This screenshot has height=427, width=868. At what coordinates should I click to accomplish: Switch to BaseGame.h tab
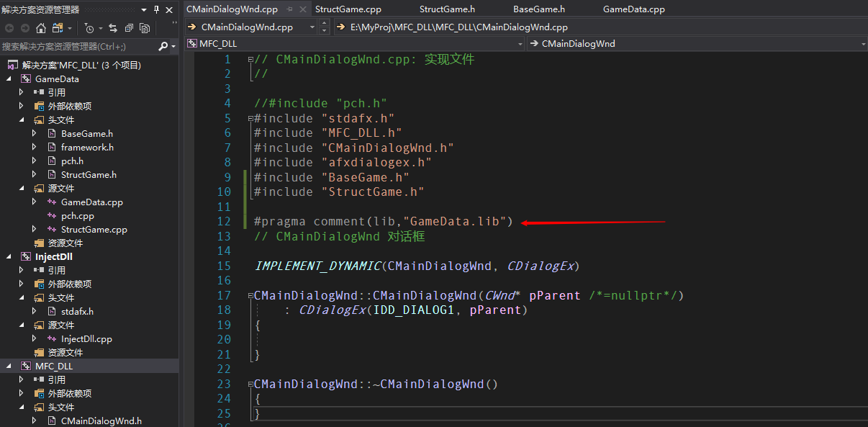[539, 9]
